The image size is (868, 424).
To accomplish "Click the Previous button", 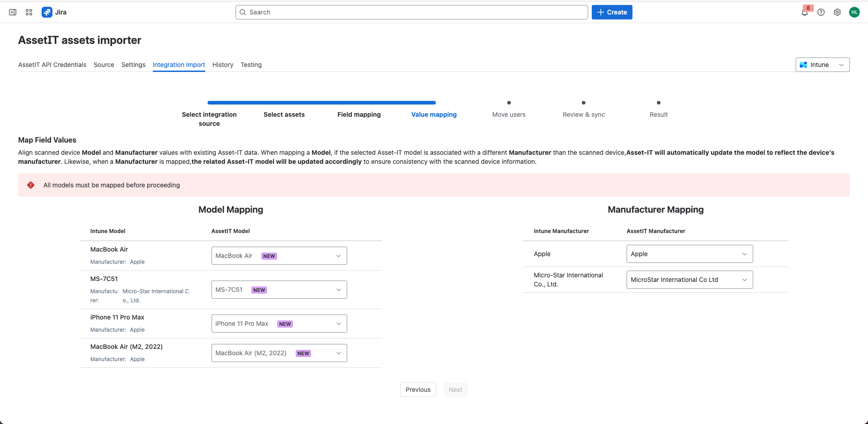I will (x=418, y=390).
